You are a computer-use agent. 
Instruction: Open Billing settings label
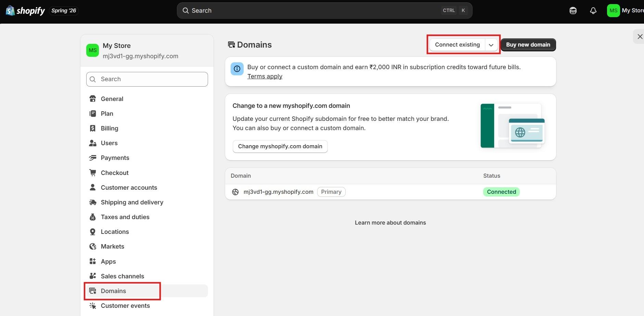pyautogui.click(x=110, y=128)
